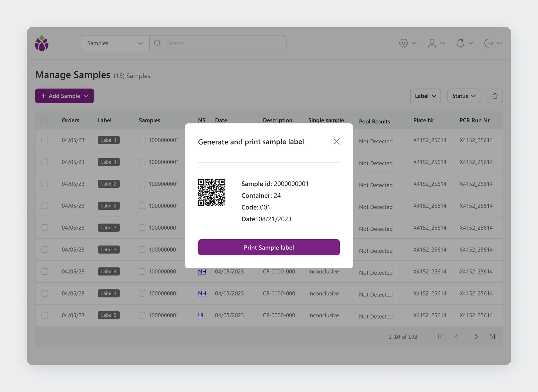
Task: Toggle the select-all checkbox in the header
Action: [x=45, y=120]
